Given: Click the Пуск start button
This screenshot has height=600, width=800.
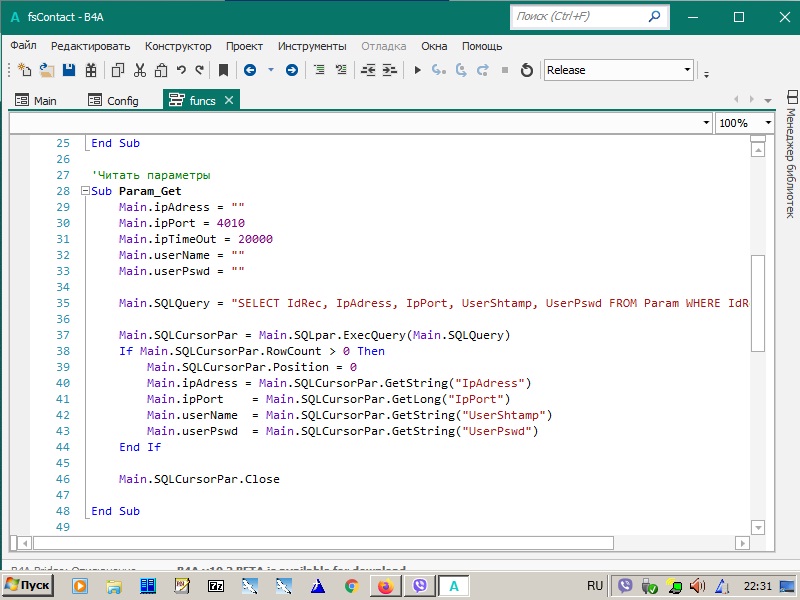Looking at the screenshot, I should pyautogui.click(x=28, y=585).
